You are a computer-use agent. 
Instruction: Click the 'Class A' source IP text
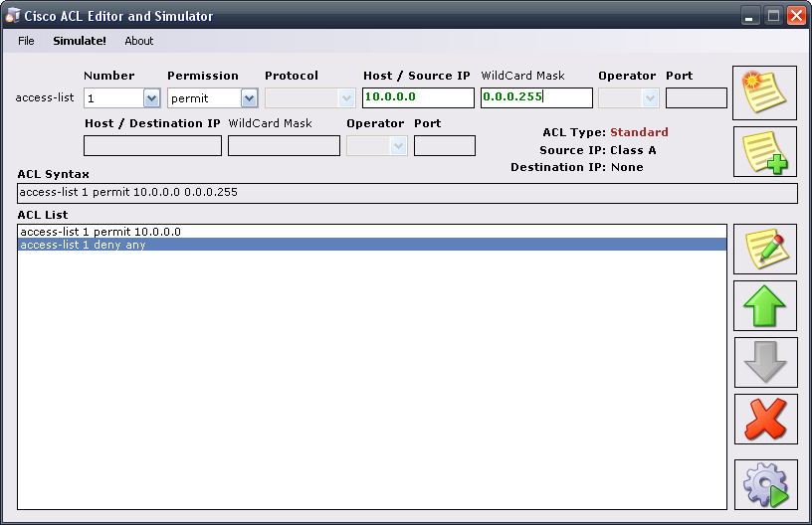click(633, 150)
